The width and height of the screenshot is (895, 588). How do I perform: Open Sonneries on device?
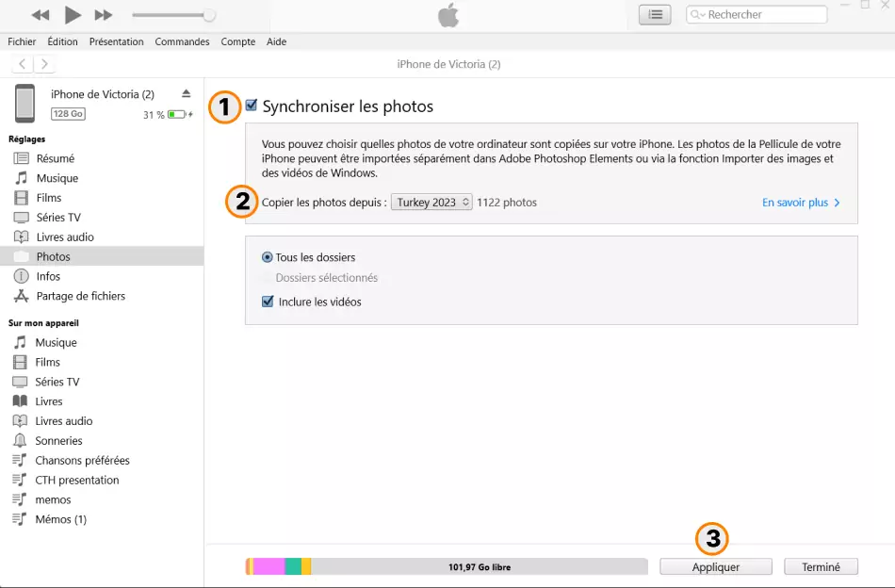pyautogui.click(x=58, y=441)
